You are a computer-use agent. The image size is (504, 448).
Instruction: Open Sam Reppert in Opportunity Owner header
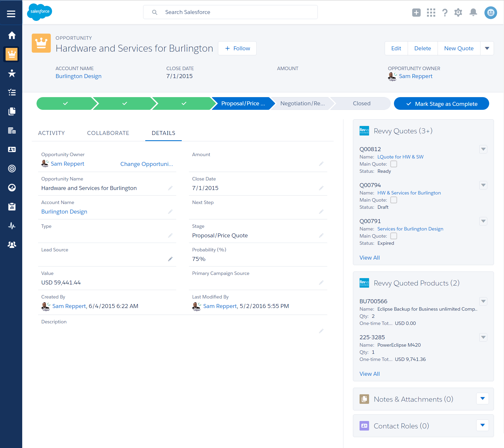416,76
